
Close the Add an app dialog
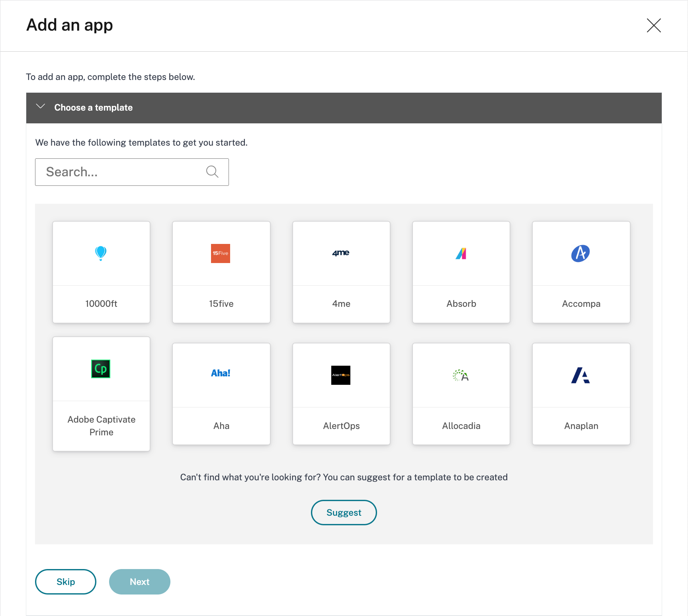[654, 25]
